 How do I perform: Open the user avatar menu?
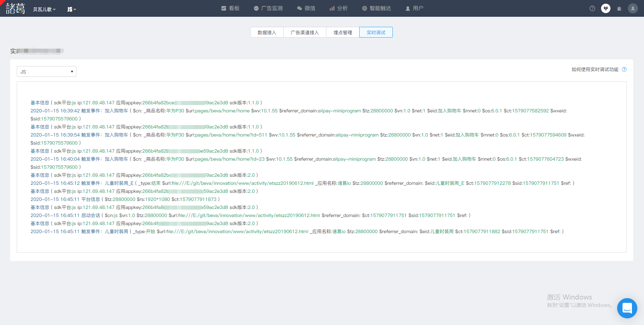coord(633,8)
